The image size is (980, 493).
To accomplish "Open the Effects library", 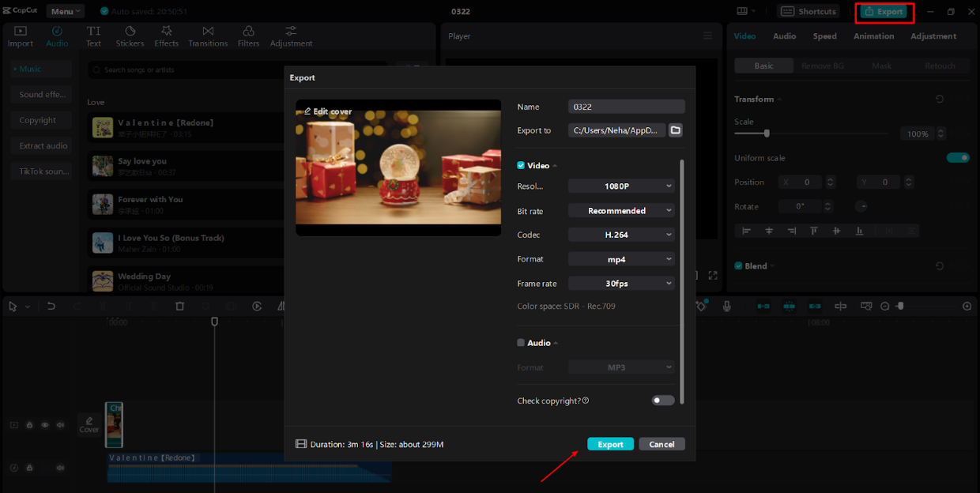I will pos(167,36).
